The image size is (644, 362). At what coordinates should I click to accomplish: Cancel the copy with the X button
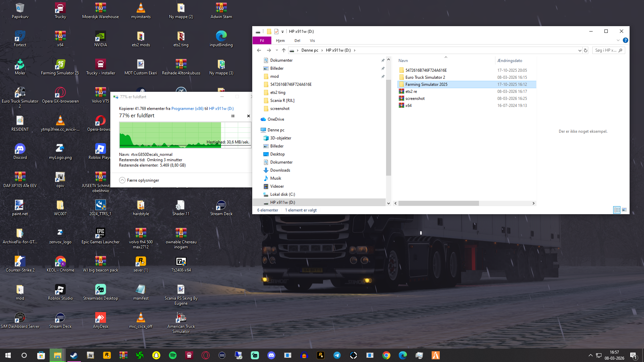pos(249,116)
